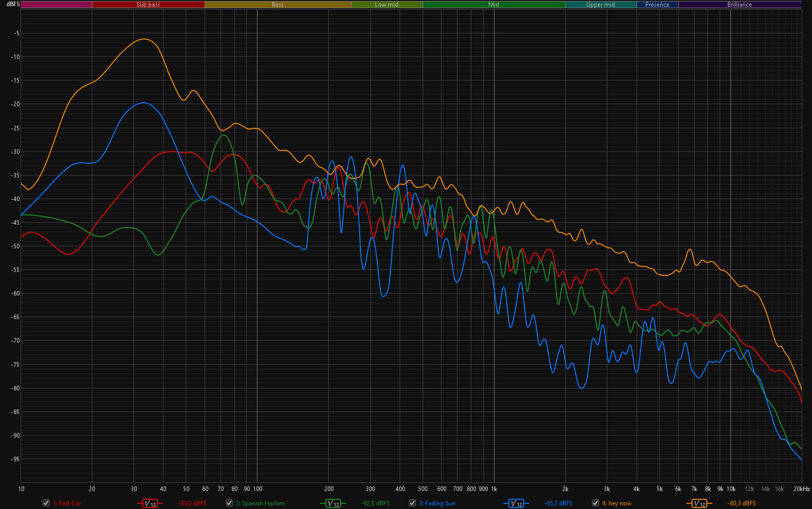Click the 10k frequency axis label
Image resolution: width=812 pixels, height=509 pixels.
click(x=731, y=489)
